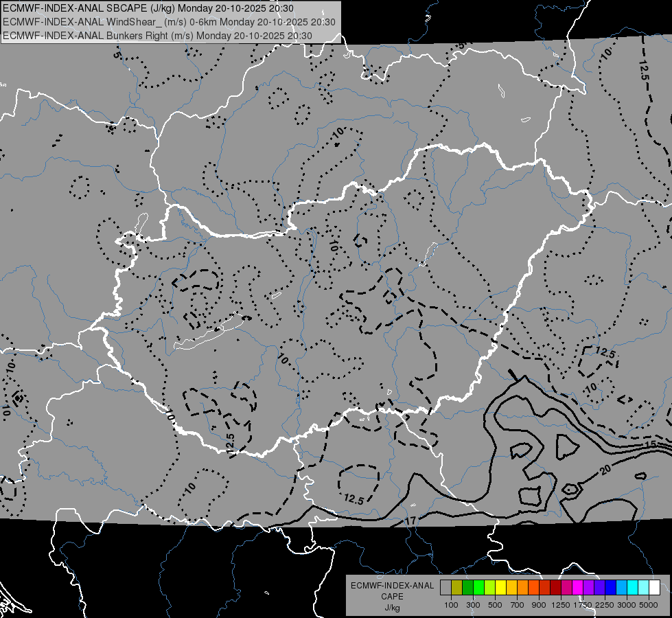Click the 900 label under the legend
This screenshot has height=618, width=672.
tap(539, 605)
